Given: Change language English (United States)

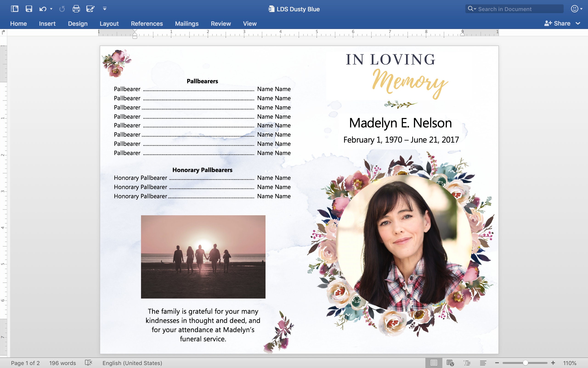Looking at the screenshot, I should [132, 363].
